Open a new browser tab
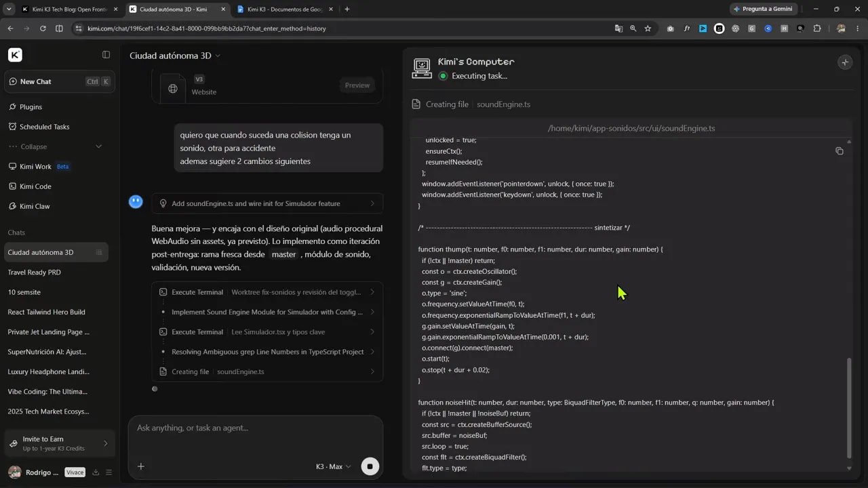 [347, 9]
